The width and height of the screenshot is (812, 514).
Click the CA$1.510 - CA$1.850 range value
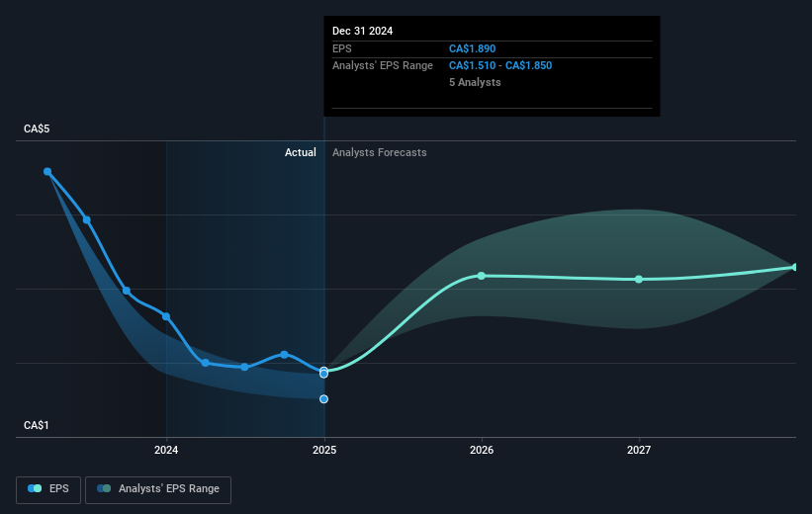500,66
